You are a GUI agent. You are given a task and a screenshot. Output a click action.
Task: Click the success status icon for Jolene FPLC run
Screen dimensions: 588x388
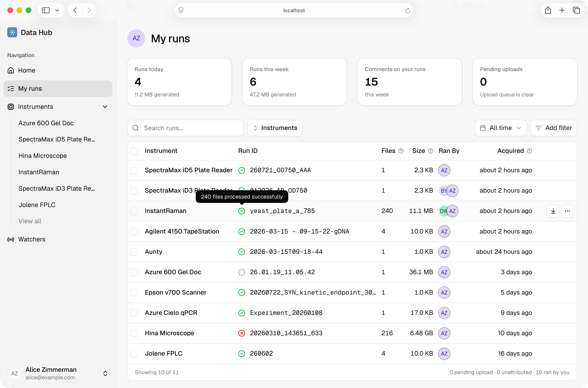click(242, 354)
